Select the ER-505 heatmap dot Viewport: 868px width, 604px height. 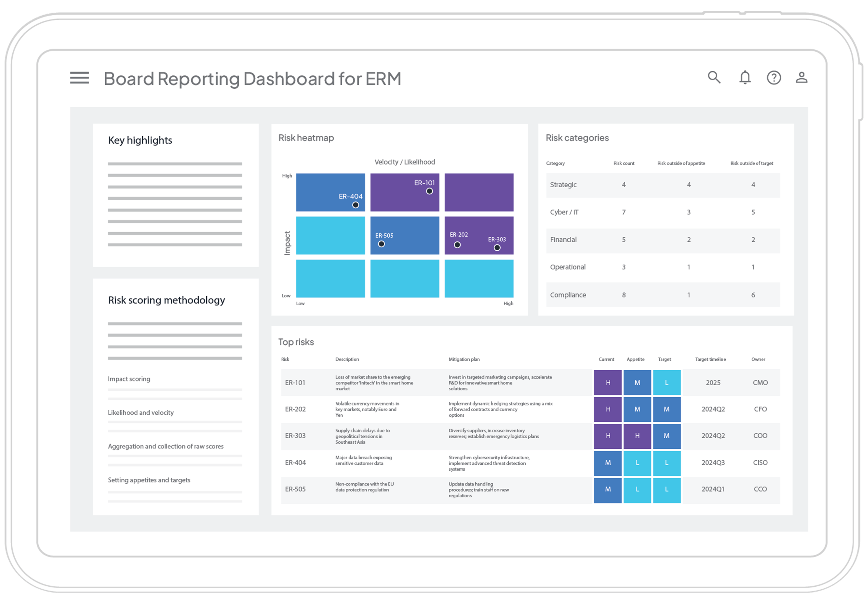(382, 244)
